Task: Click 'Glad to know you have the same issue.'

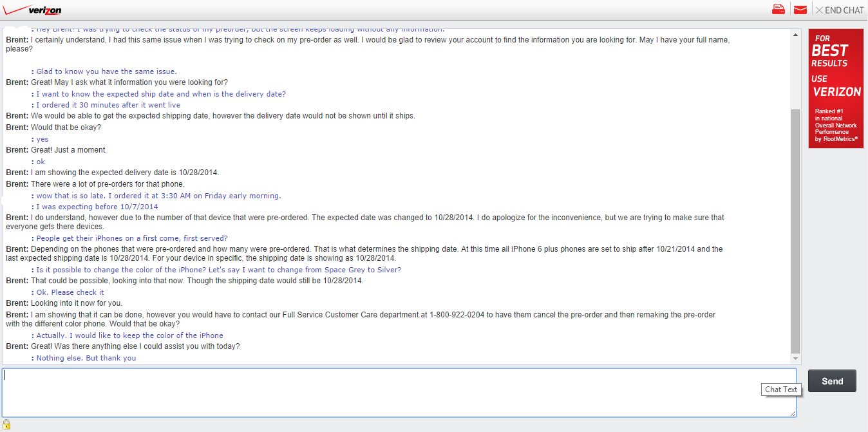Action: click(106, 71)
